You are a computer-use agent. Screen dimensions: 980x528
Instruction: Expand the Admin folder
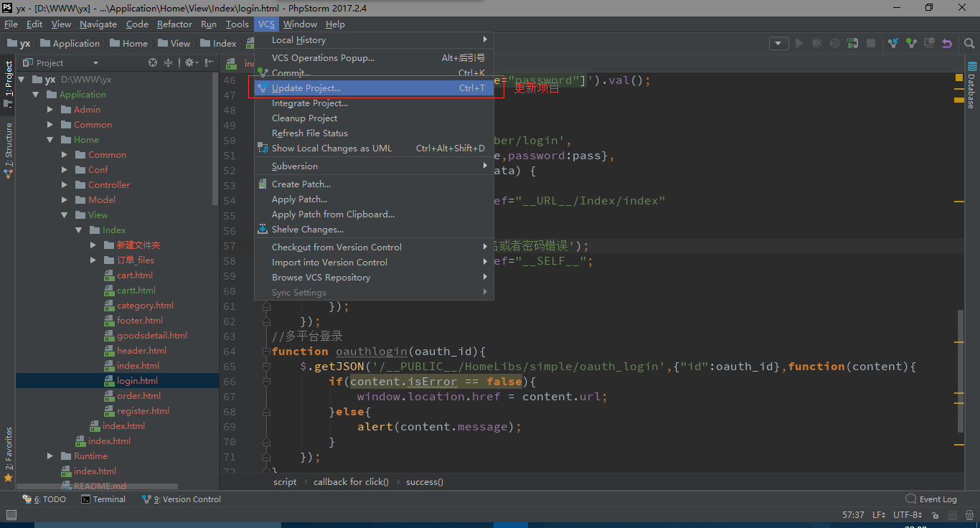[50, 110]
